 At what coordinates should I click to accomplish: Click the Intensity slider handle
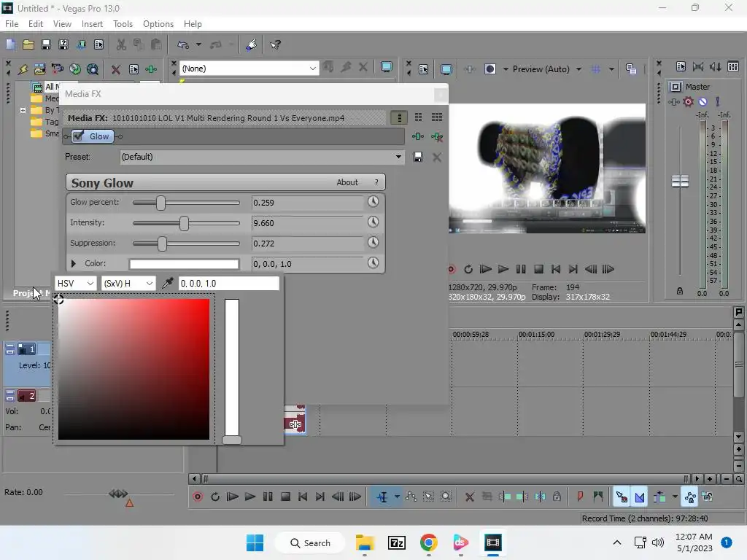coord(184,223)
